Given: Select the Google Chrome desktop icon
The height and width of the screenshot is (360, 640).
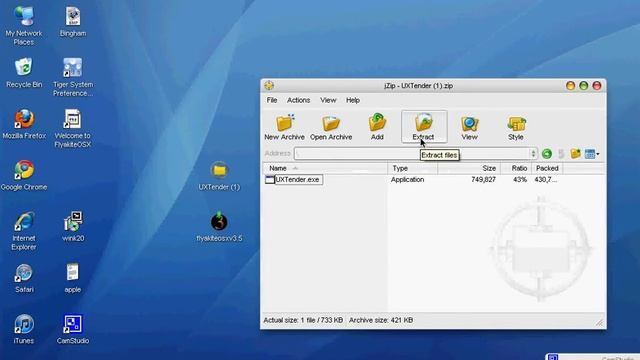Looking at the screenshot, I should click(x=24, y=176).
